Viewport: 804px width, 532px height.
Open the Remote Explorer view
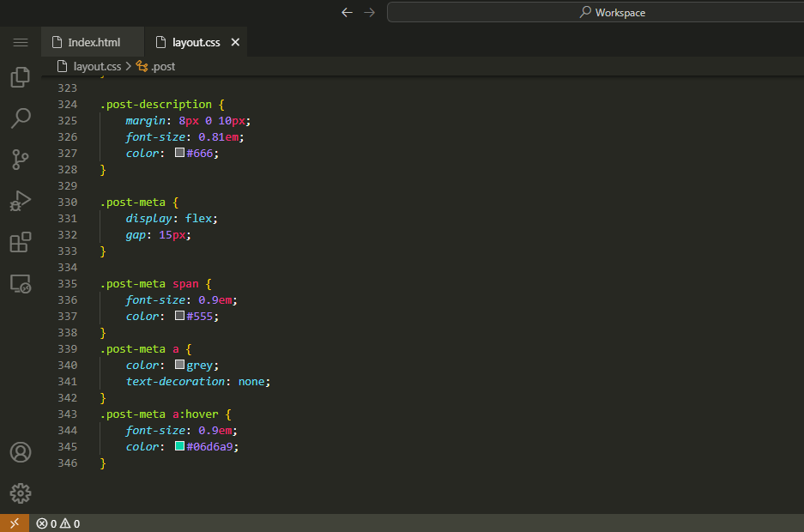point(21,283)
